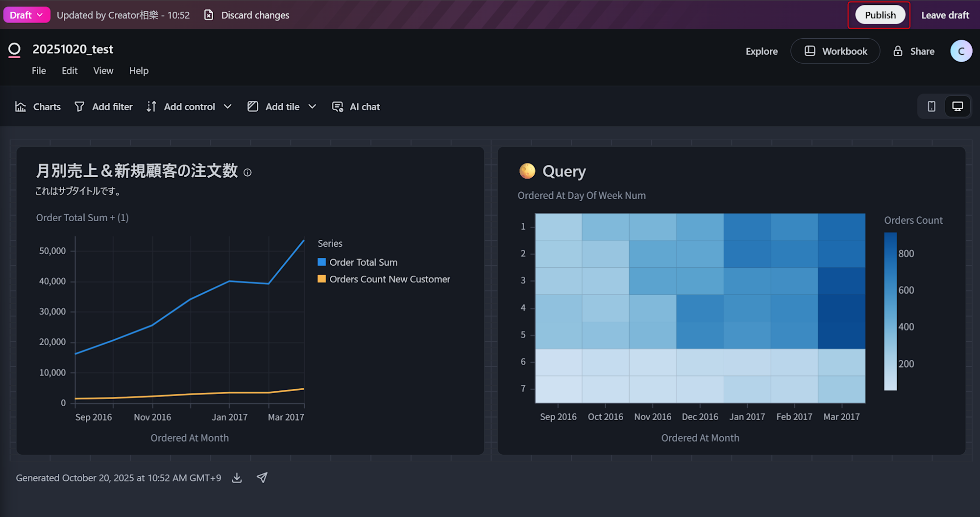Click the dashboard title 20251020_test
This screenshot has width=980, height=517.
pos(73,49)
